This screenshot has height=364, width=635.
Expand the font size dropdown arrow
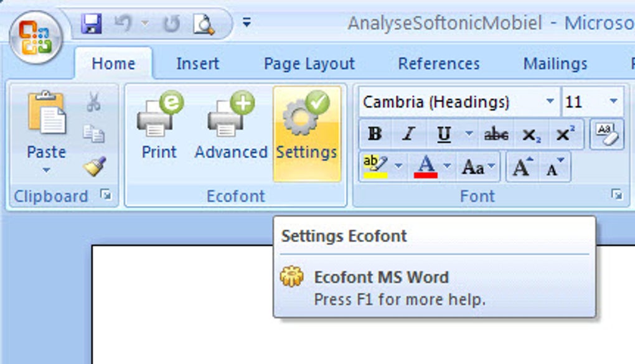click(614, 101)
